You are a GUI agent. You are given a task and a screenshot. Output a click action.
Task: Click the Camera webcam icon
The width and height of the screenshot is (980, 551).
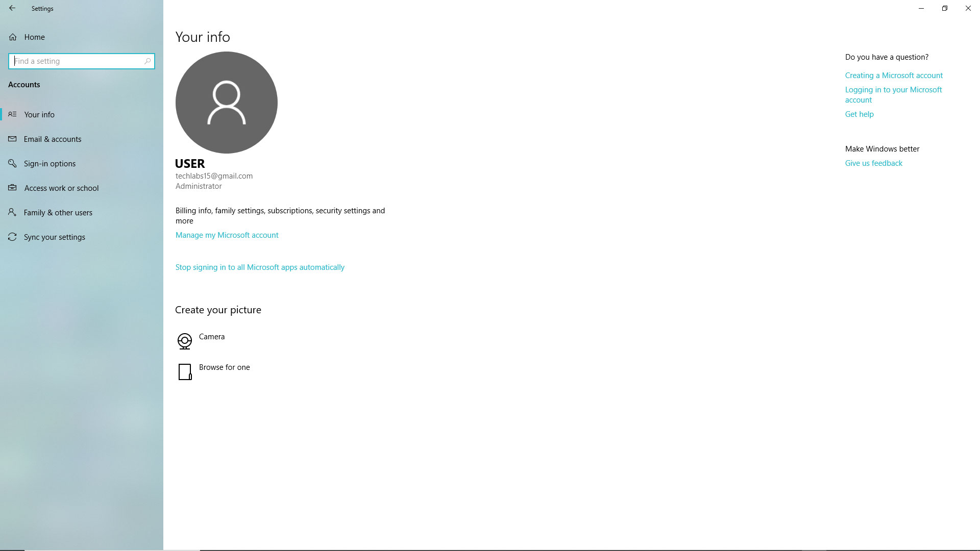[x=185, y=341]
